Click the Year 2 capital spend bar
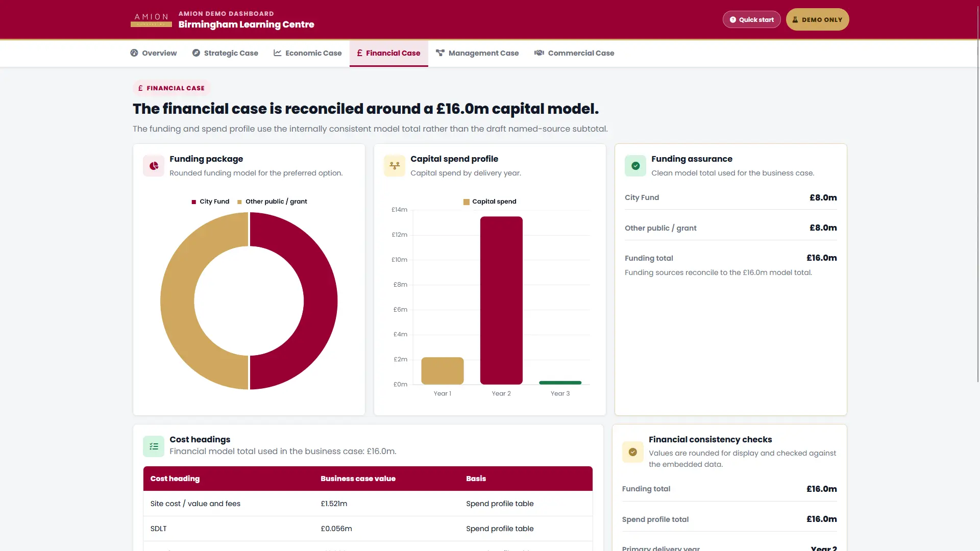980x551 pixels. point(501,300)
